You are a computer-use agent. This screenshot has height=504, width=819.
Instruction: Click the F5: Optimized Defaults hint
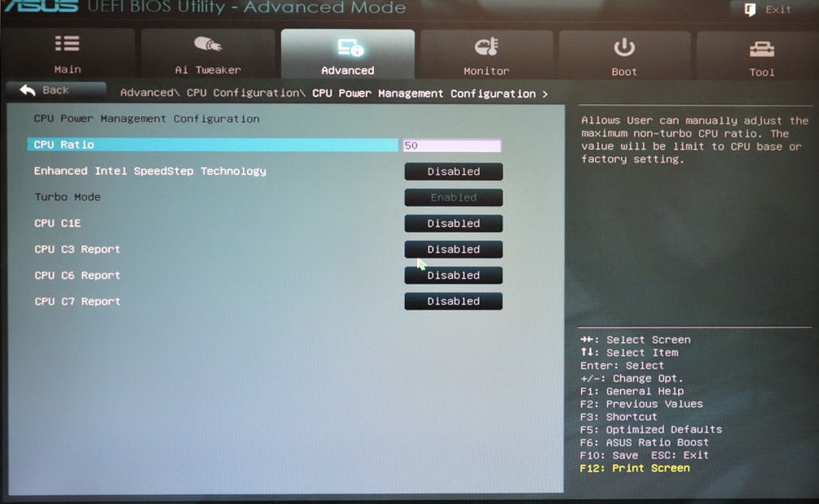[x=651, y=429]
